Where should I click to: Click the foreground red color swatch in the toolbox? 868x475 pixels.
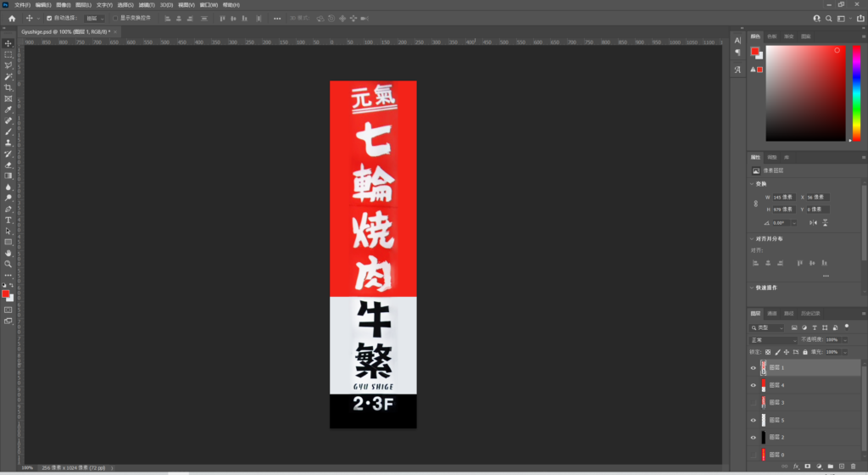(6, 294)
